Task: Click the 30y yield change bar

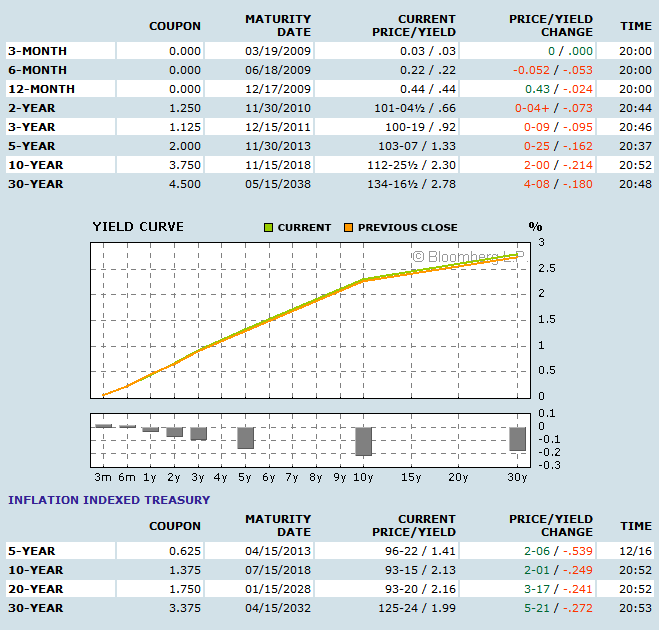Action: click(x=517, y=438)
